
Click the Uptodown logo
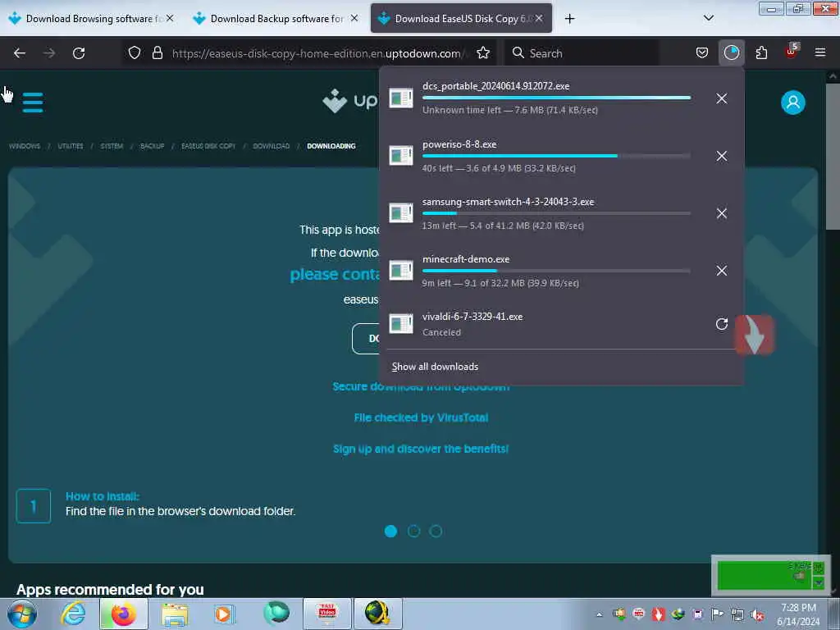coord(350,100)
